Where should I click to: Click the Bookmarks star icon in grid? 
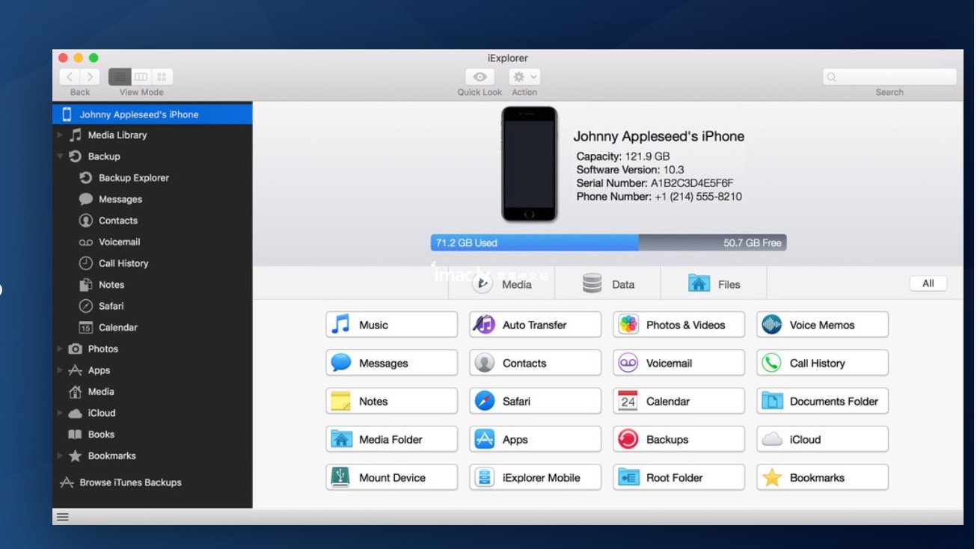click(771, 478)
